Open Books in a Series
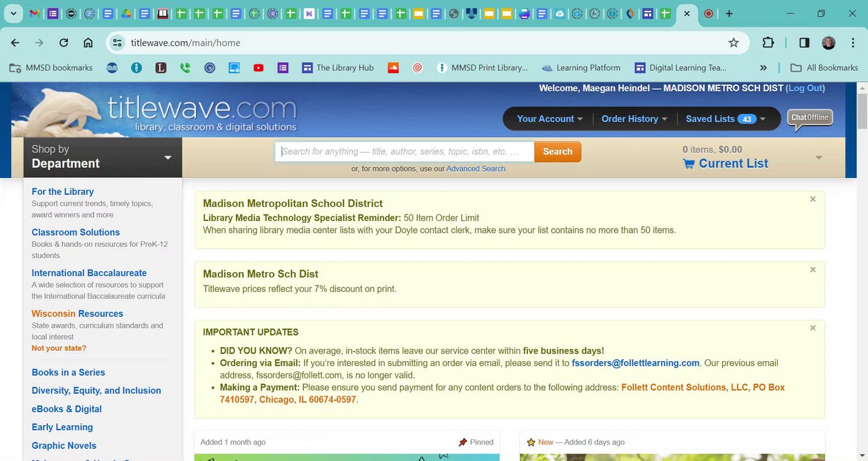This screenshot has width=868, height=461. (69, 373)
